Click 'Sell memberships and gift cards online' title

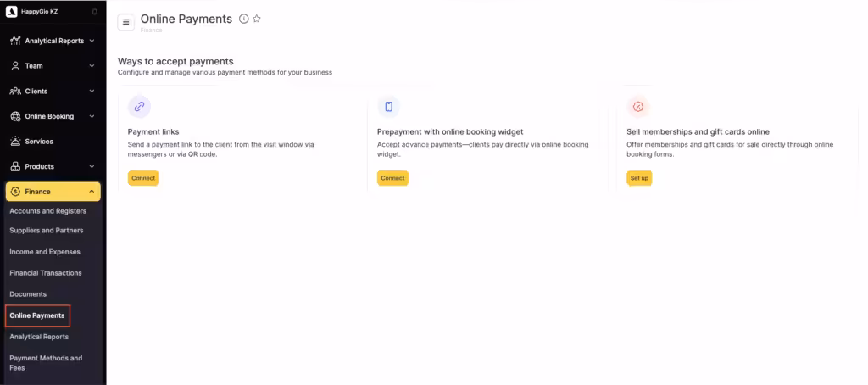click(698, 131)
